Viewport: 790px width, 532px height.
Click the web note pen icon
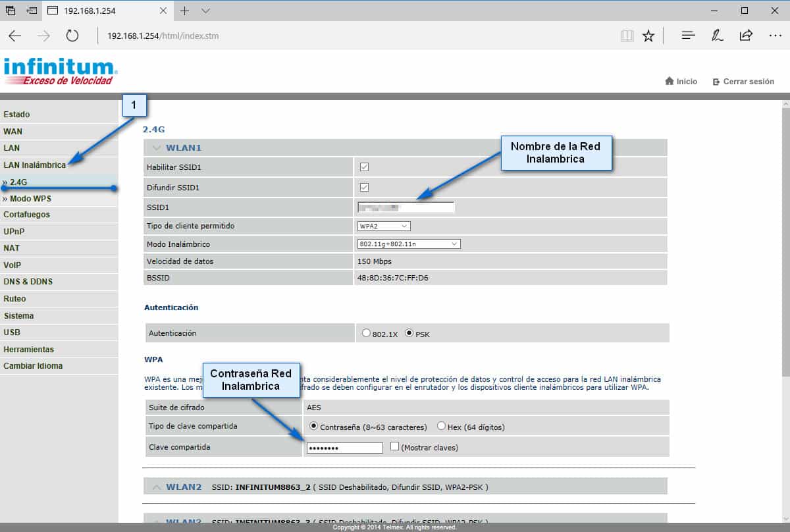pos(718,36)
